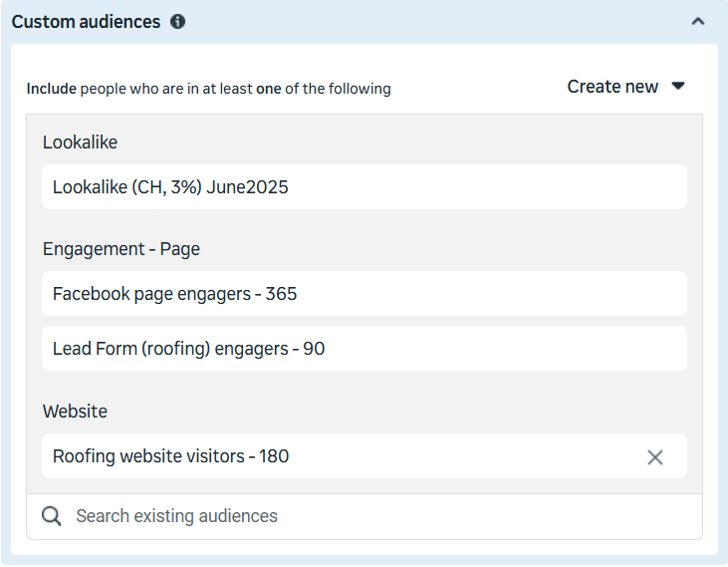Open the Create new menu label

click(611, 87)
